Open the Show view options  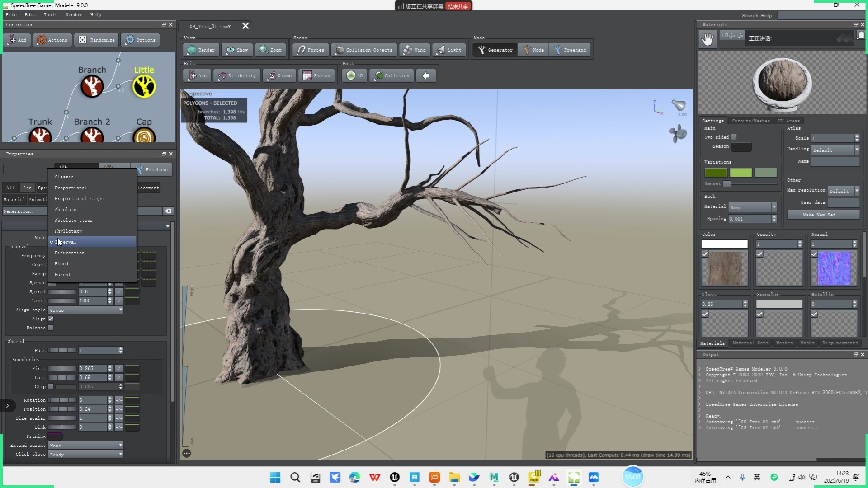pyautogui.click(x=237, y=50)
